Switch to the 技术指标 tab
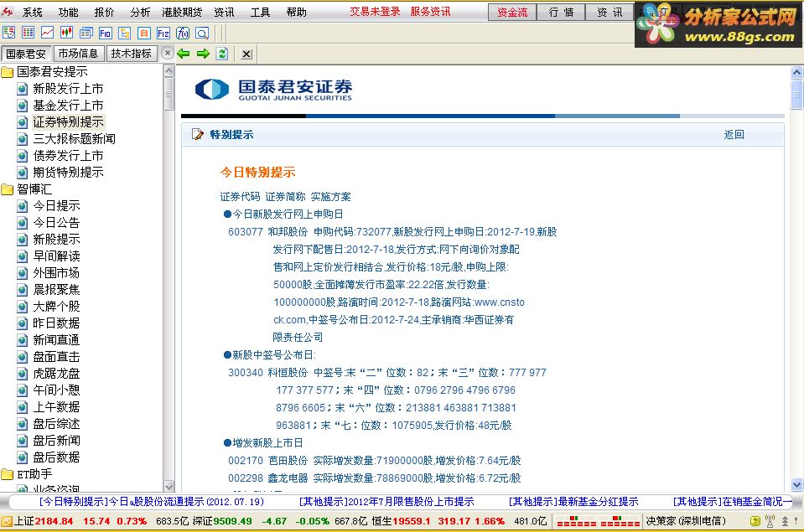 [132, 54]
